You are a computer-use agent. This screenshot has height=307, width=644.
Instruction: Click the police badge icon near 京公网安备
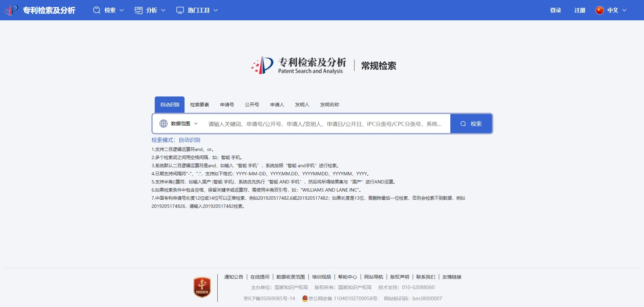(x=305, y=298)
